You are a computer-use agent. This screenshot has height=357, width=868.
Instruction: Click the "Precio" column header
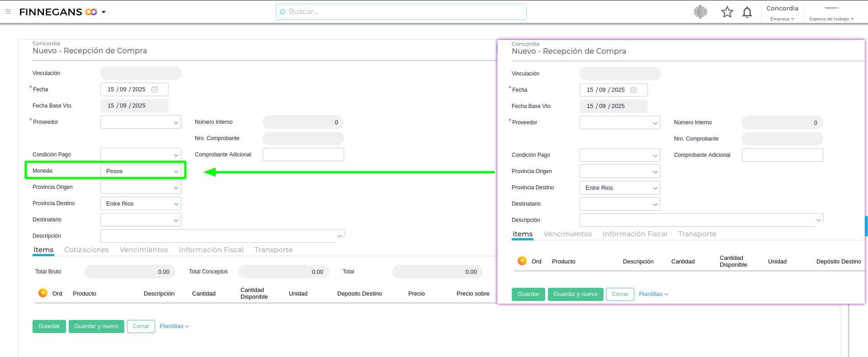coord(416,294)
